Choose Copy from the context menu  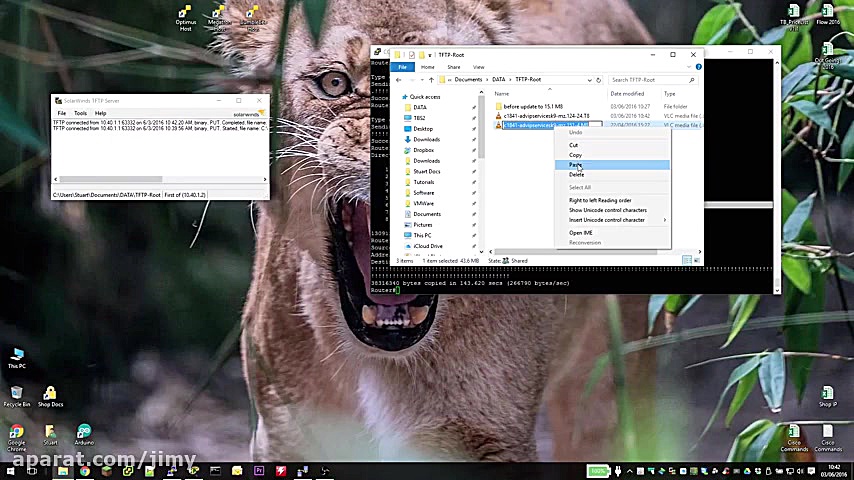(576, 155)
